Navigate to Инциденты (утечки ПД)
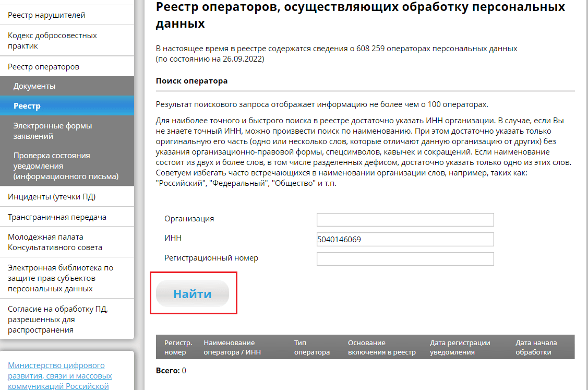The height and width of the screenshot is (390, 588). pyautogui.click(x=52, y=197)
